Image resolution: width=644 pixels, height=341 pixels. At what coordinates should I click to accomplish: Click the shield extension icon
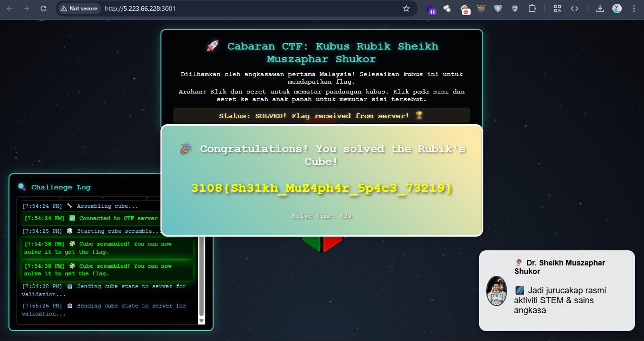(x=498, y=9)
